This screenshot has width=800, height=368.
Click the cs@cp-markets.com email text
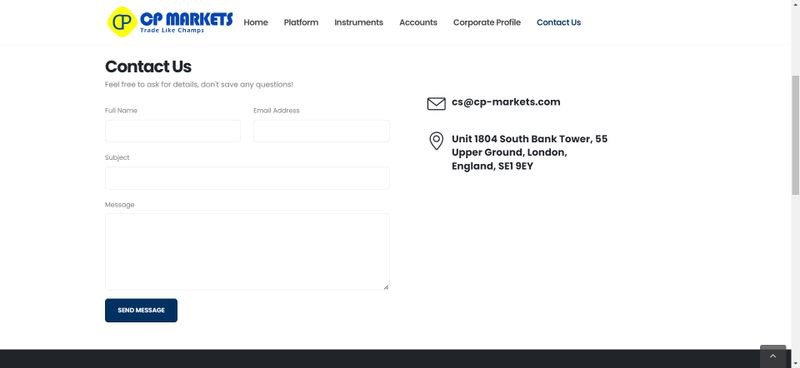click(x=506, y=102)
